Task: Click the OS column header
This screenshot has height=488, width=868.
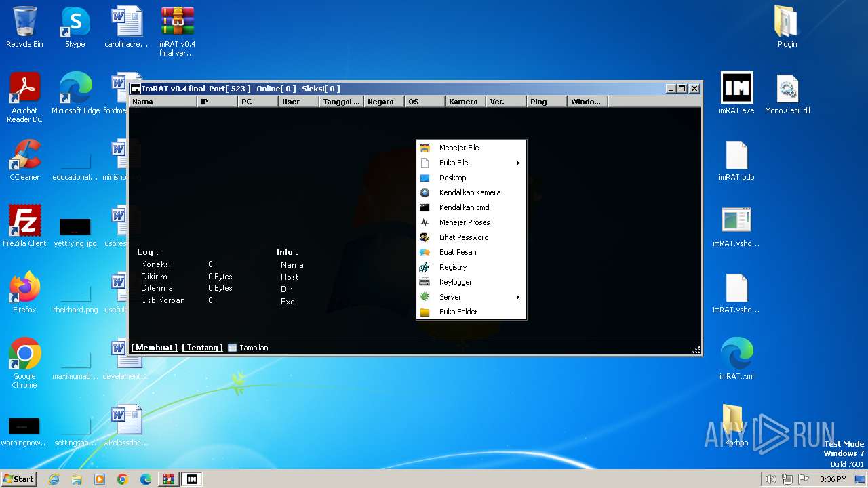Action: tap(425, 102)
